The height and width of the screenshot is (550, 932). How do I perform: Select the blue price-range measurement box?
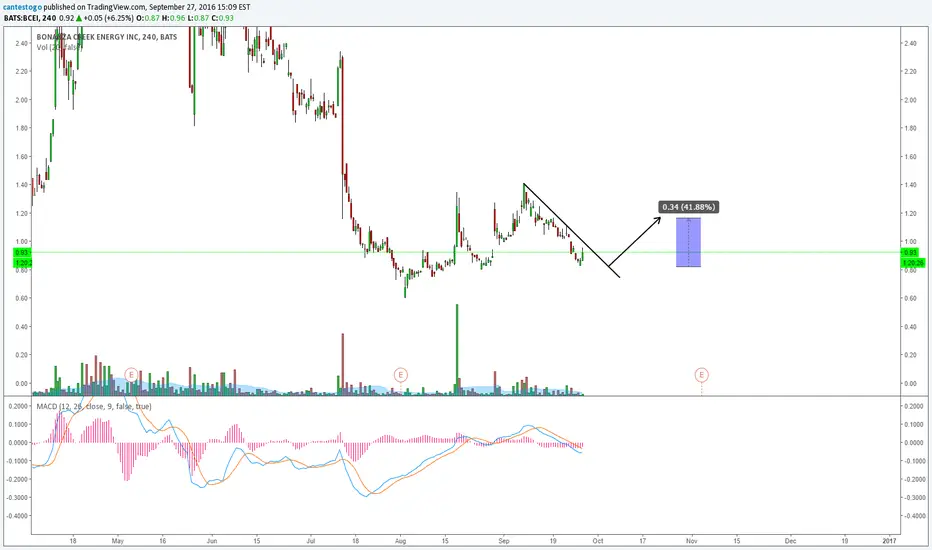click(688, 243)
